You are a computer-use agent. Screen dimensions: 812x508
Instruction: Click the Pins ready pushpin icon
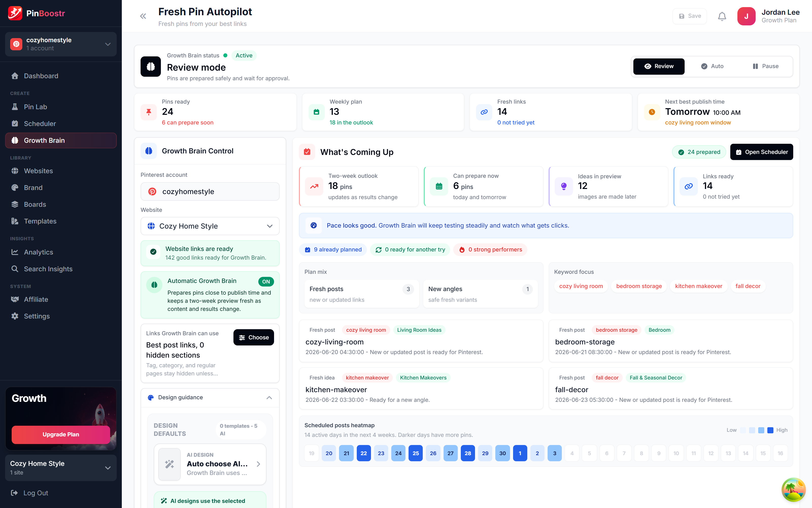[x=149, y=112]
